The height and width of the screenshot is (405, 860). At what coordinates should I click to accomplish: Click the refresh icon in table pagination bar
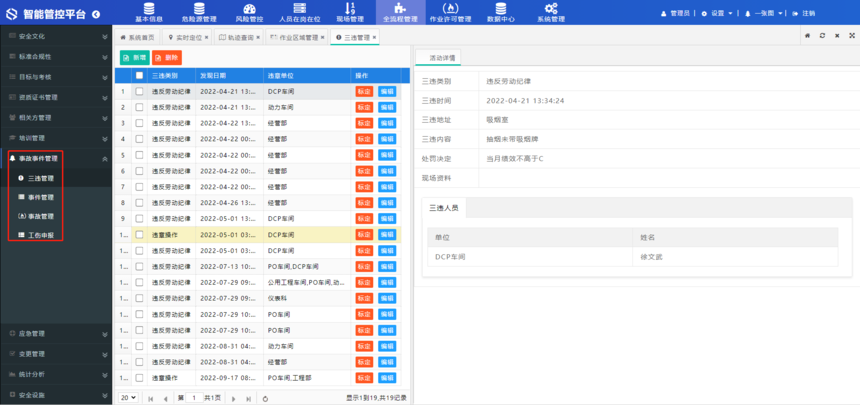266,398
